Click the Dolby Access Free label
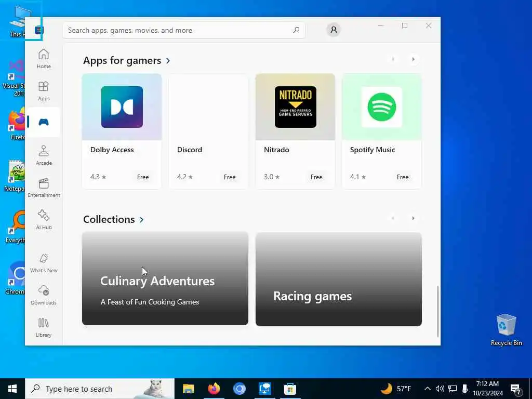 point(143,177)
